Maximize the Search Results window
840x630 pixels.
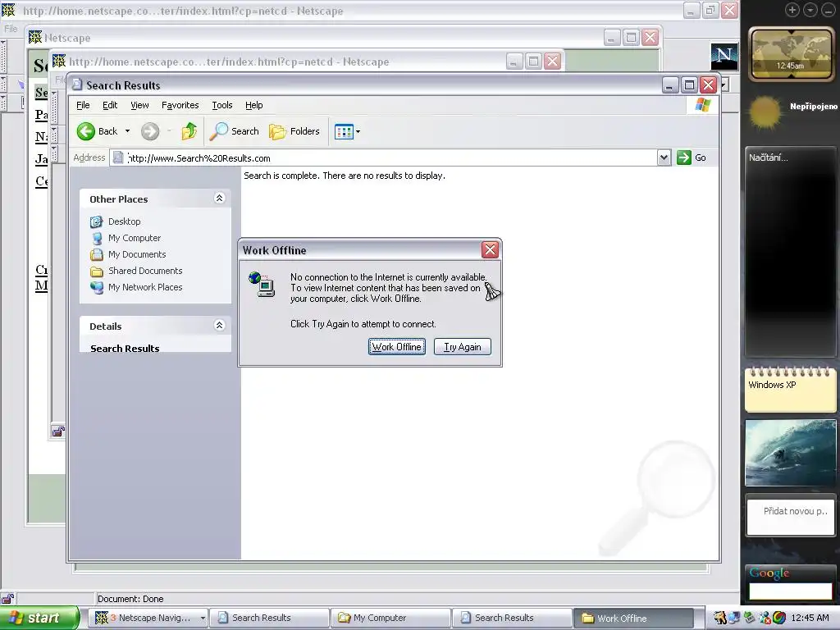tap(689, 84)
